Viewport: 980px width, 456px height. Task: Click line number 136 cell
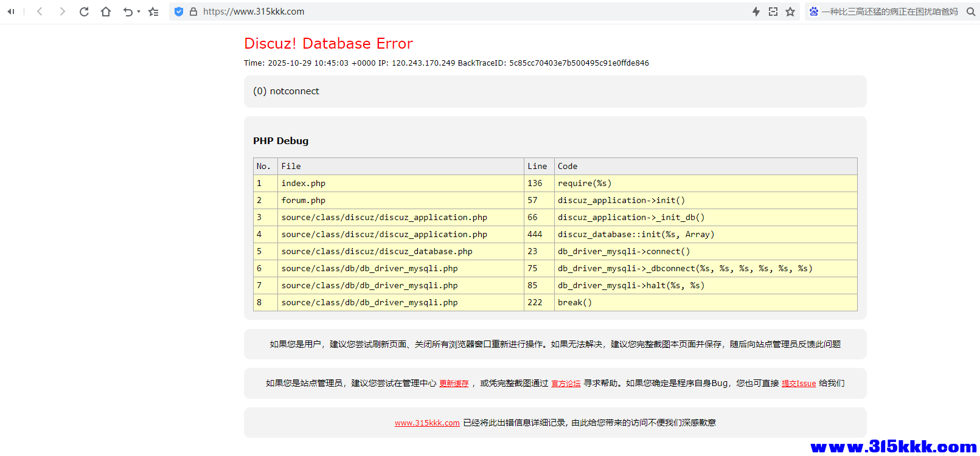(539, 184)
